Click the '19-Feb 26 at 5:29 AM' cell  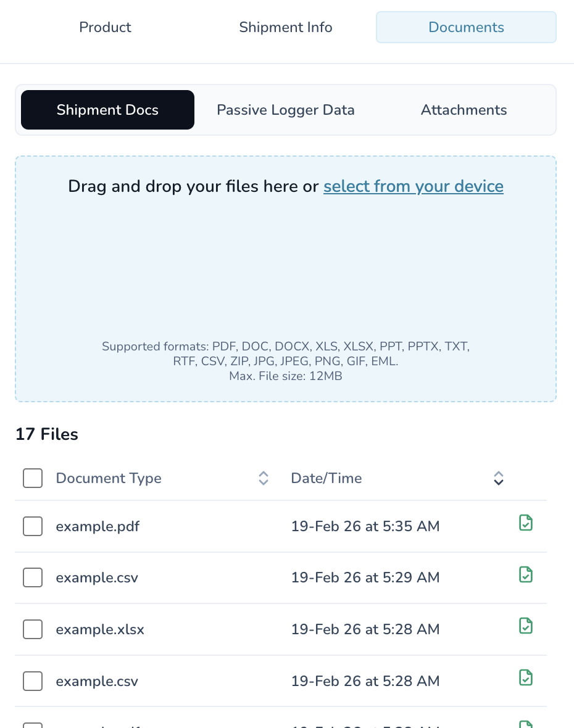(x=365, y=577)
